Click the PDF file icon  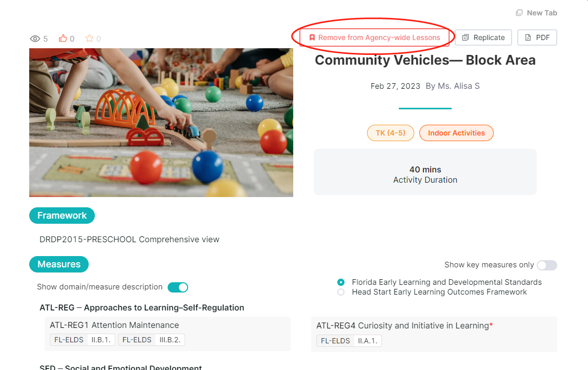(x=528, y=37)
